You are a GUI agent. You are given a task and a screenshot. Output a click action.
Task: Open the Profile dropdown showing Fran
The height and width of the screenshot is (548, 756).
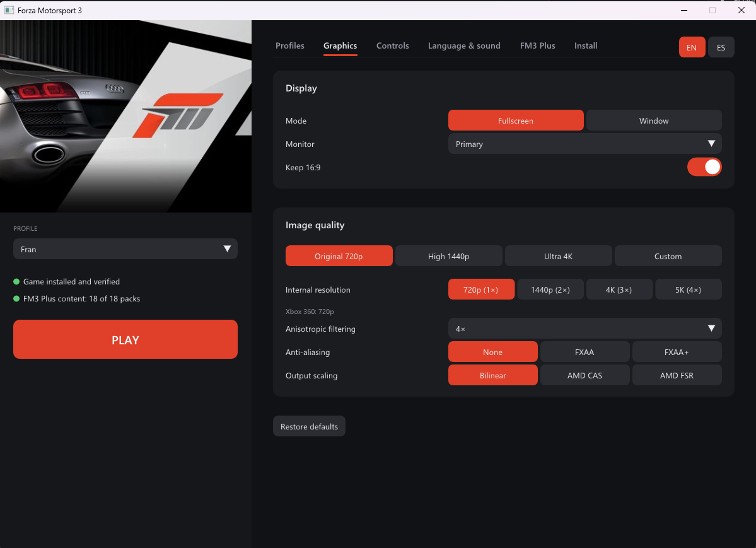pyautogui.click(x=125, y=249)
